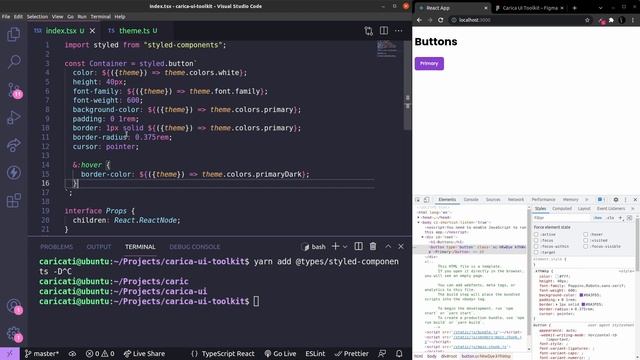Open browser menu three dots
Image resolution: width=640 pixels, height=360 pixels.
coord(633,20)
